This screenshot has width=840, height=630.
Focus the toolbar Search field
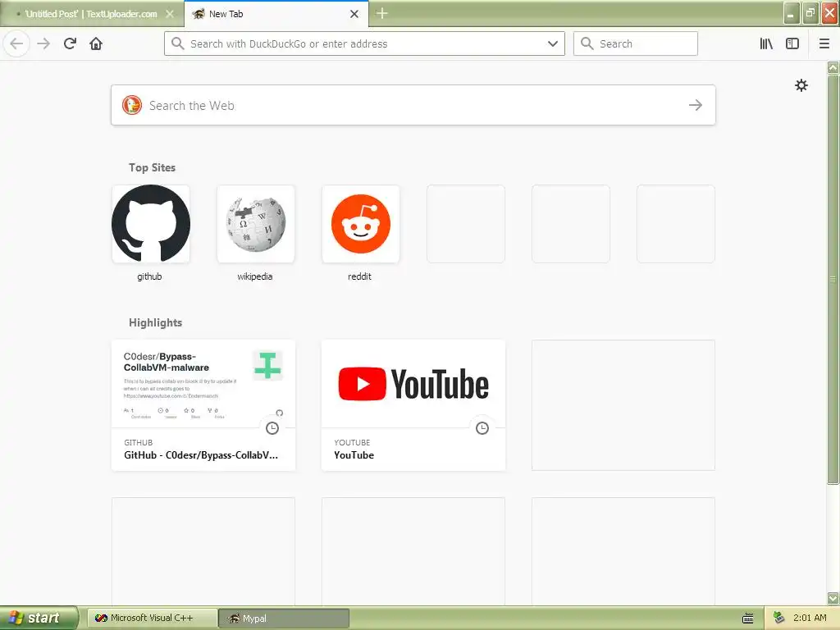tap(636, 43)
